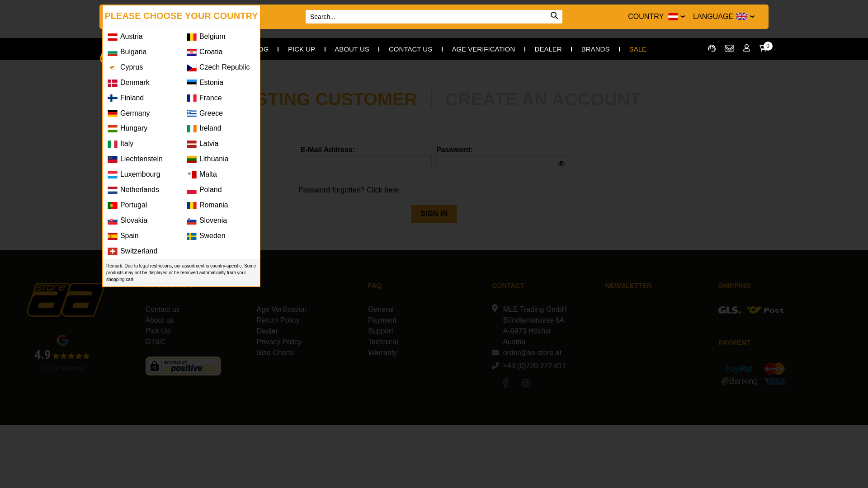The image size is (868, 488).
Task: Focus the E-Mail Address field
Action: click(366, 164)
